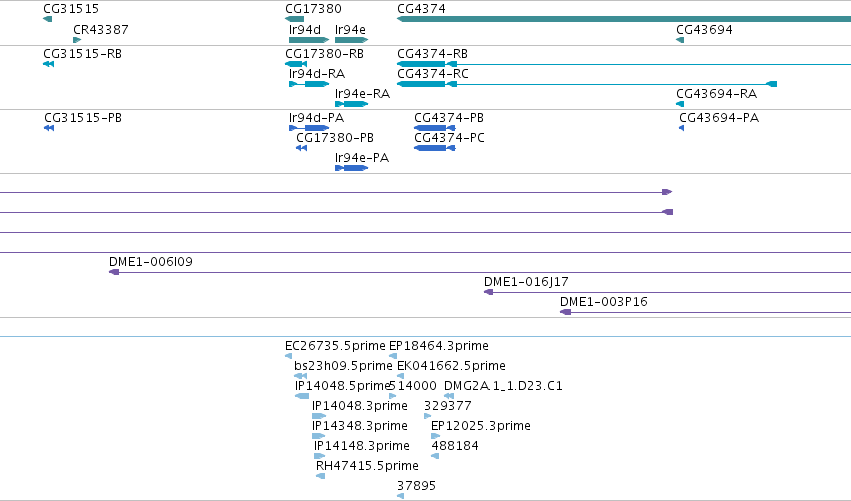851x501 pixels.
Task: Click protein CG43694-PA label
Action: [719, 118]
